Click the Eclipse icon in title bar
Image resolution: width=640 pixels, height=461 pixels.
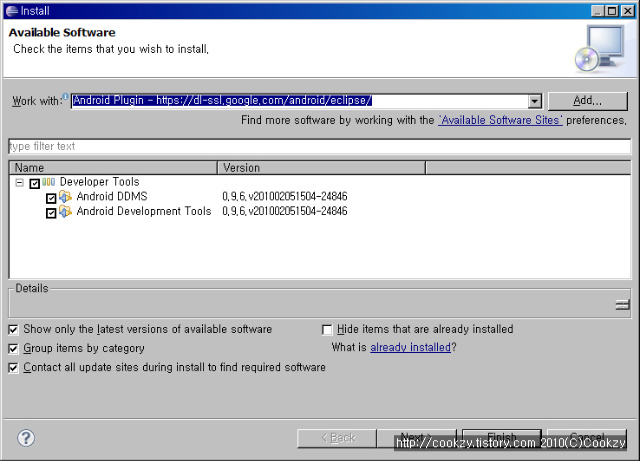(12, 11)
